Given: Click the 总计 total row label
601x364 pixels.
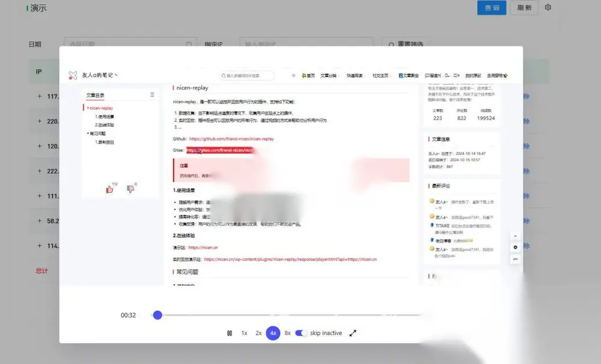Looking at the screenshot, I should click(x=42, y=271).
